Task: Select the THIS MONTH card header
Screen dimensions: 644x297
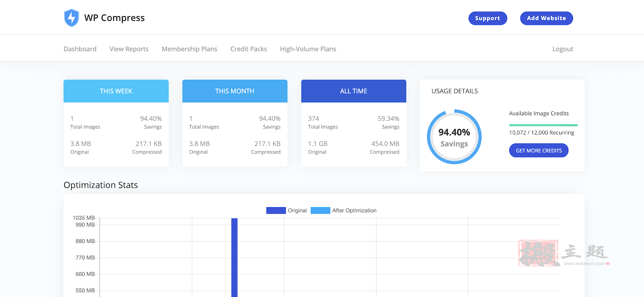Action: point(235,91)
